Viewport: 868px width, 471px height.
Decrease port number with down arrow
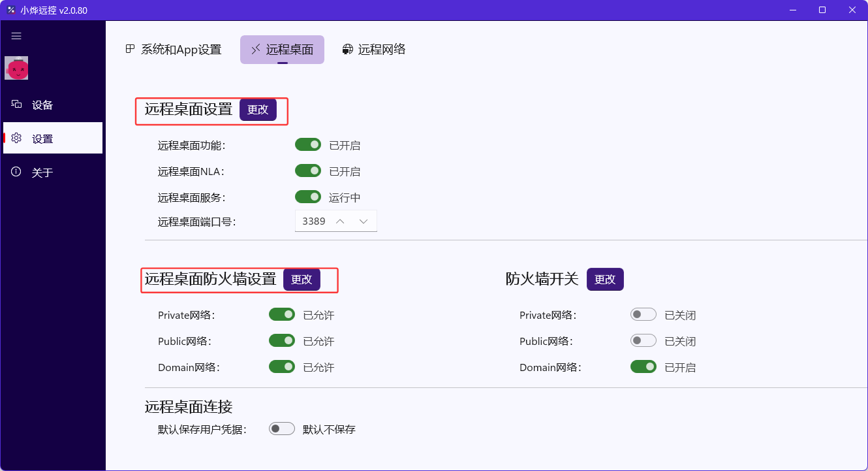click(x=364, y=221)
